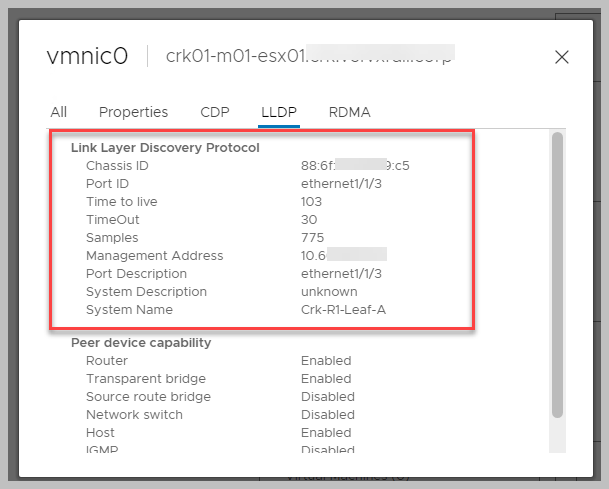Select the CDP tab
Viewport: 609px width, 489px height.
point(214,112)
